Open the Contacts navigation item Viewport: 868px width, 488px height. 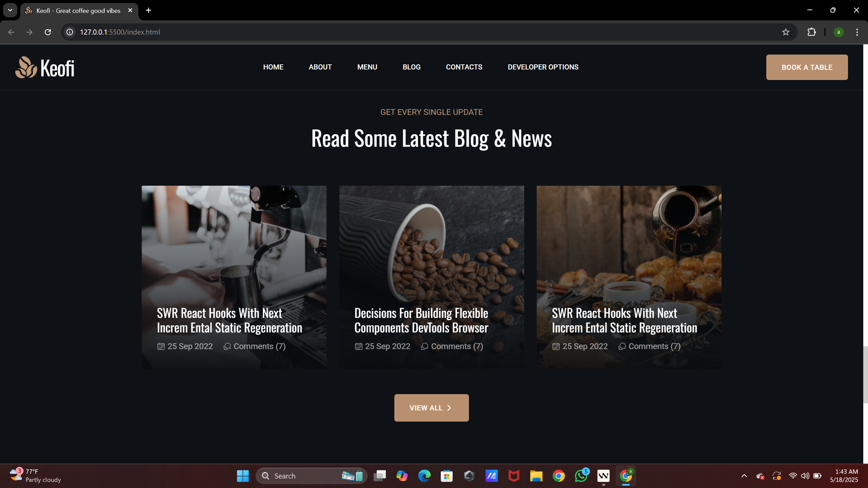[464, 67]
